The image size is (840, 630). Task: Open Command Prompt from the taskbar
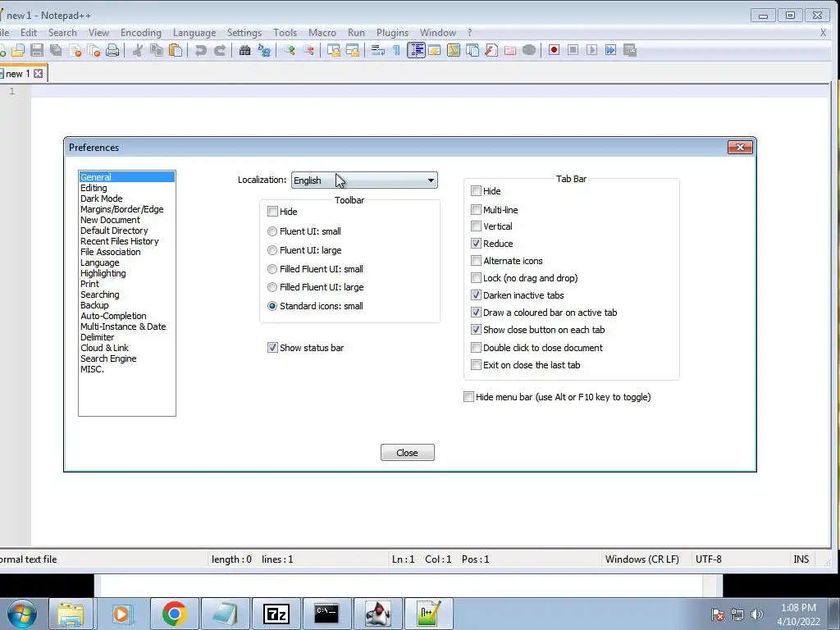coord(326,614)
